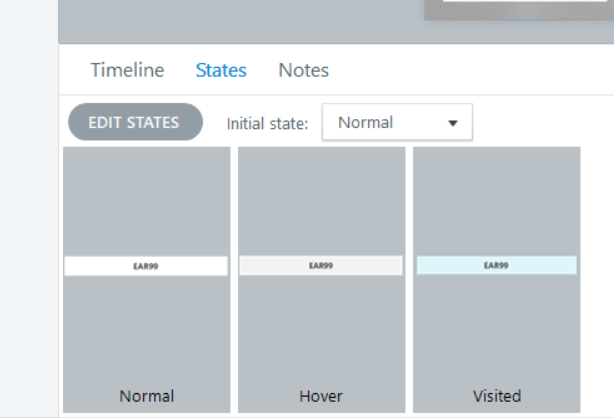Switch to the Timeline tab

pyautogui.click(x=127, y=70)
